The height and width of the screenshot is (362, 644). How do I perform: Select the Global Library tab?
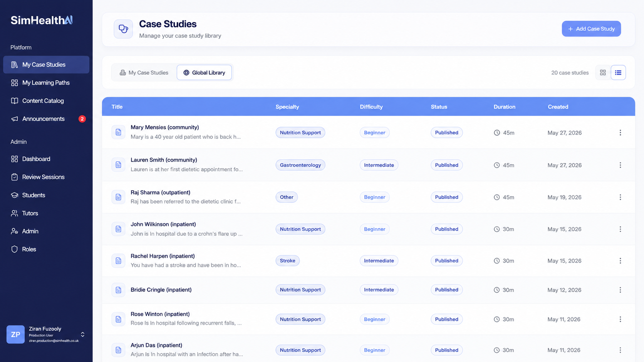204,72
